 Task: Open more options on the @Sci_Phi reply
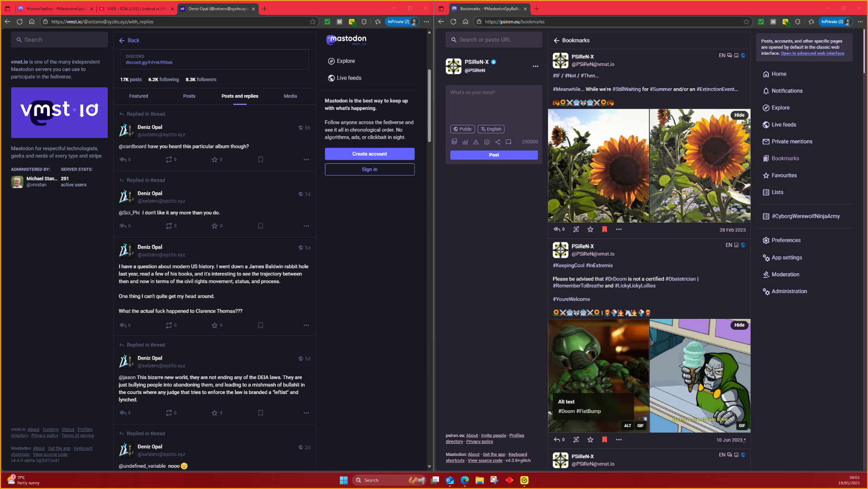[x=306, y=226]
